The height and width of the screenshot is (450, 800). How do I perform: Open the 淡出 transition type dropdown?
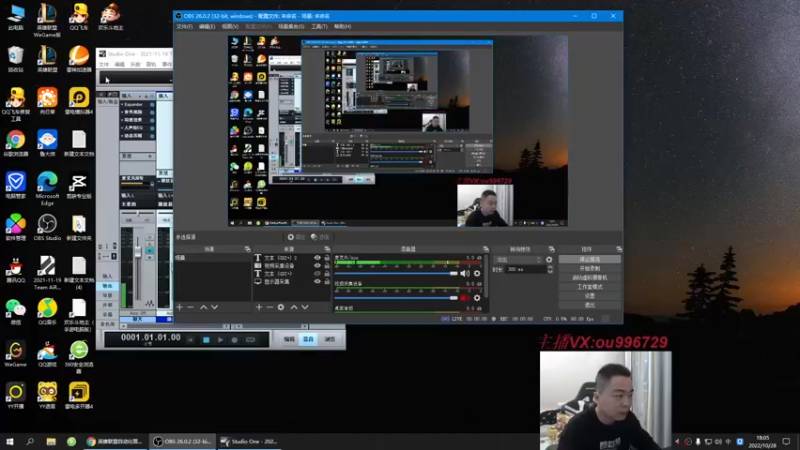pyautogui.click(x=517, y=260)
